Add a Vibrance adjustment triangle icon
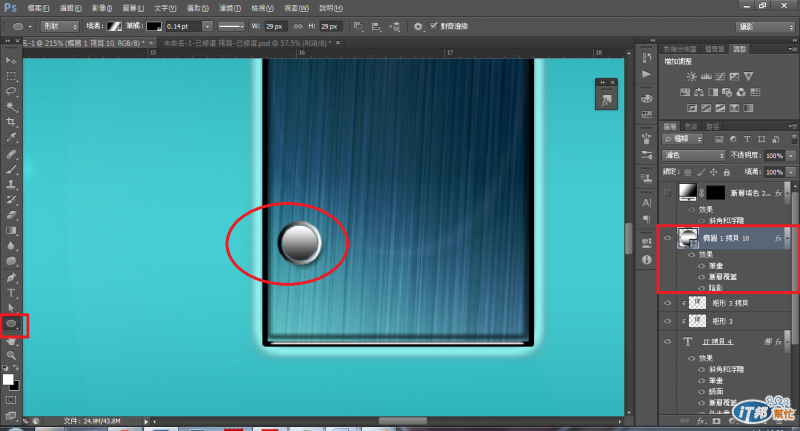 748,77
